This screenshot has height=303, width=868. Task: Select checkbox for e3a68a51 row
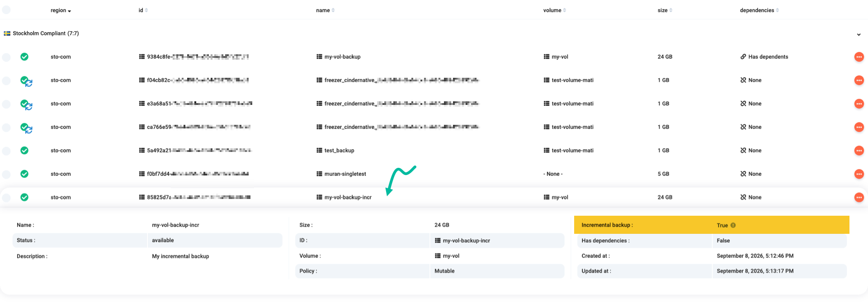pos(6,104)
